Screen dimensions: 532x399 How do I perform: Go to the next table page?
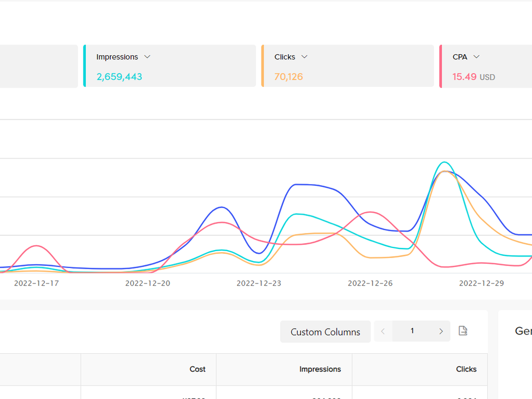coord(441,331)
